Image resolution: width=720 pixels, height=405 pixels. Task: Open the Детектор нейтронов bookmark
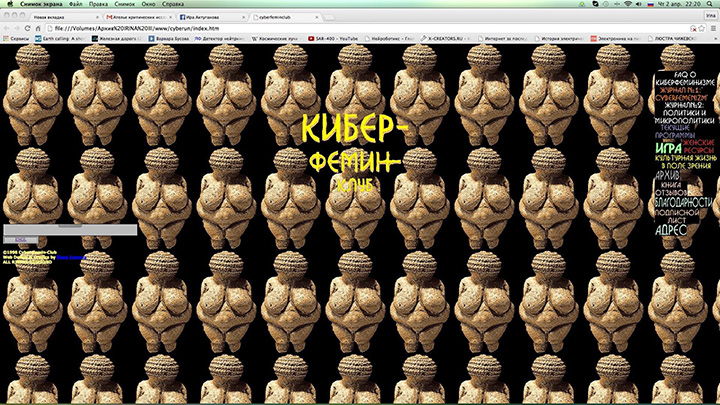pos(219,39)
